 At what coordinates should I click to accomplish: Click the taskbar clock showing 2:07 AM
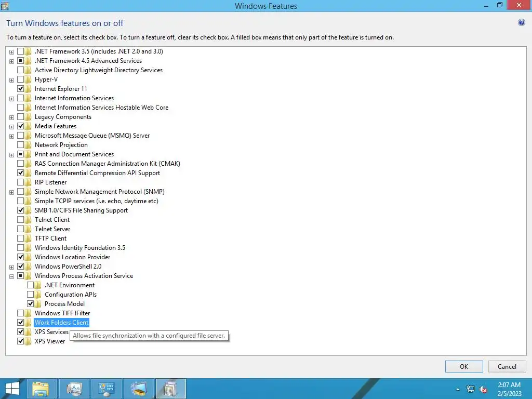(x=509, y=389)
